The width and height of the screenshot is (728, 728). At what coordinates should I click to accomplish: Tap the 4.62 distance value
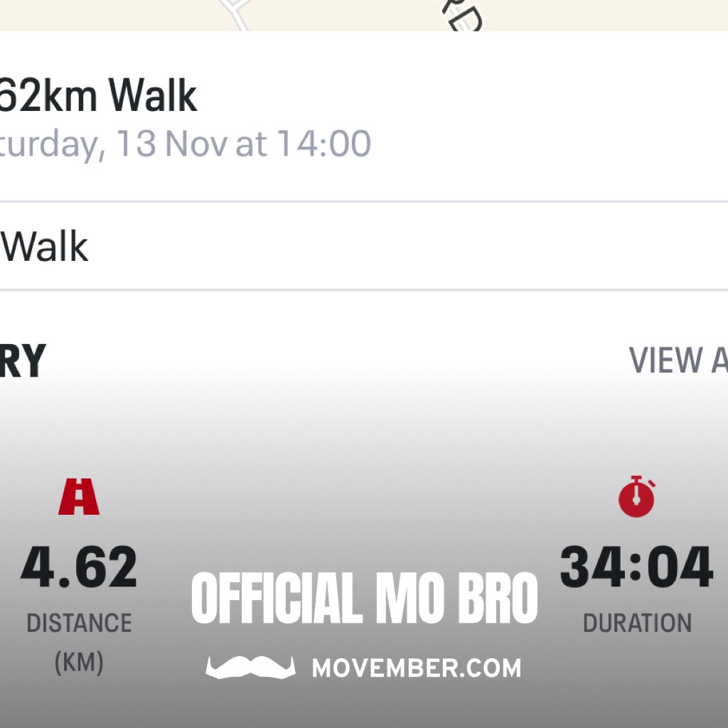(x=79, y=567)
